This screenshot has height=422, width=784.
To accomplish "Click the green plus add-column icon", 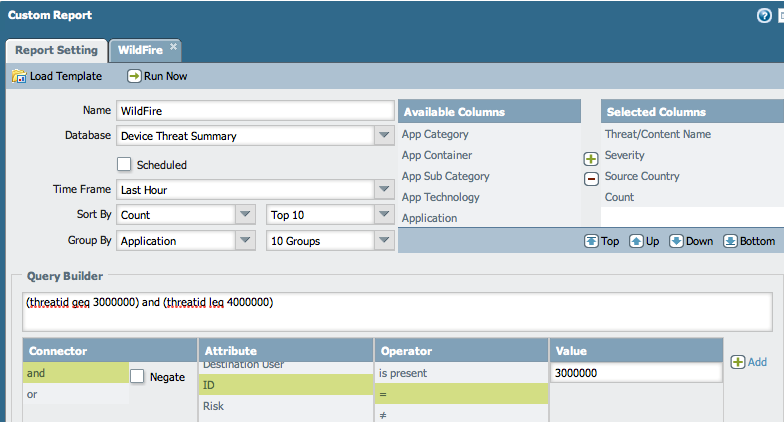I will pyautogui.click(x=590, y=159).
